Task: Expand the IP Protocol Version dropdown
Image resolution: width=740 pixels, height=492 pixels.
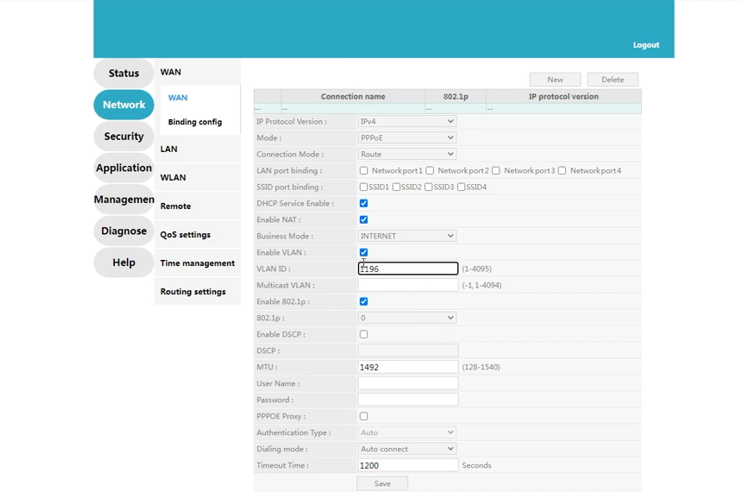Action: [407, 122]
